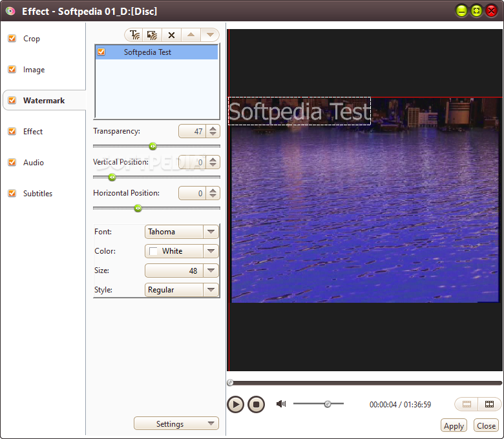The height and width of the screenshot is (439, 504).
Task: Mute the speaker volume icon
Action: click(281, 403)
